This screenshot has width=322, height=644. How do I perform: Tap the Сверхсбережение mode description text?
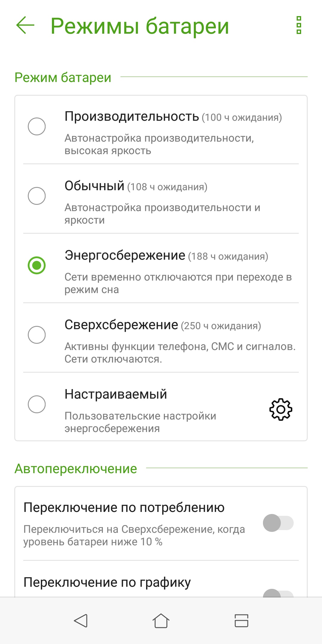pos(180,353)
